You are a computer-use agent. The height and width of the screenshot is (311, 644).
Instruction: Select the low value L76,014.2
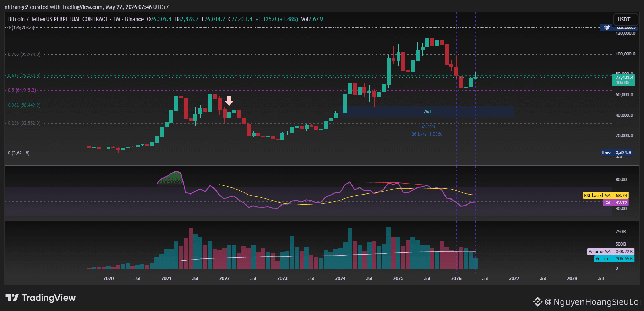213,19
